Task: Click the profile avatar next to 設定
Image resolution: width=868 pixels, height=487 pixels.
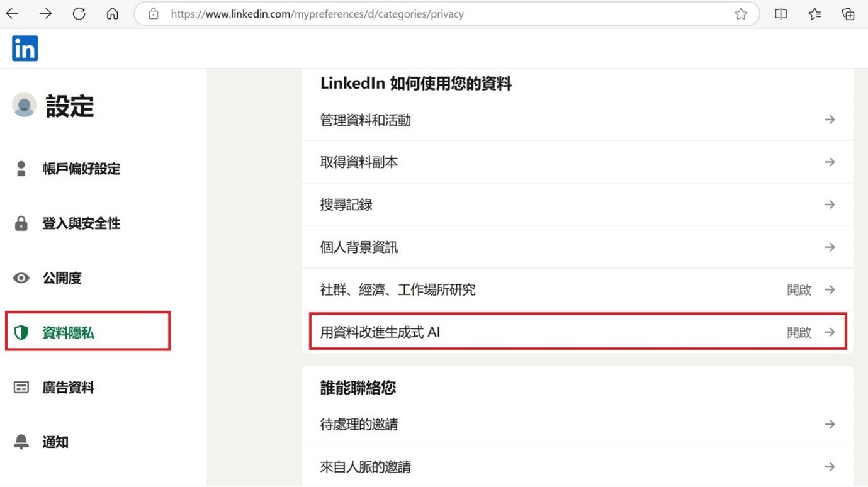Action: coord(24,105)
